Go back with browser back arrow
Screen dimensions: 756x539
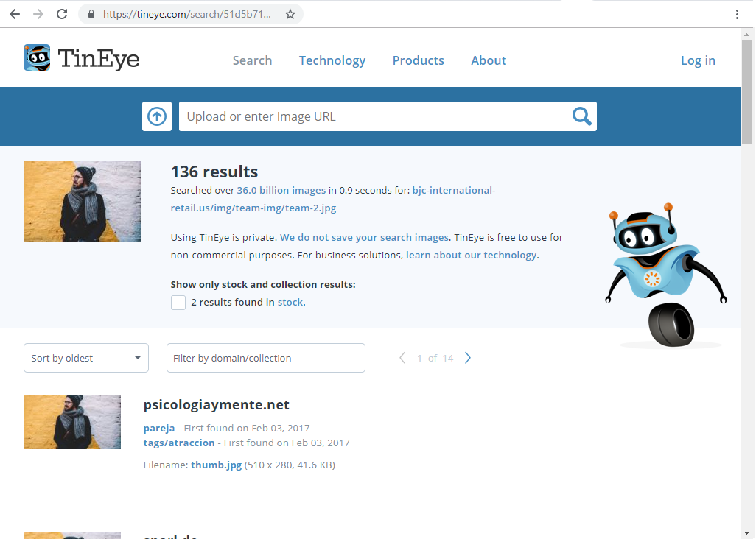(15, 14)
